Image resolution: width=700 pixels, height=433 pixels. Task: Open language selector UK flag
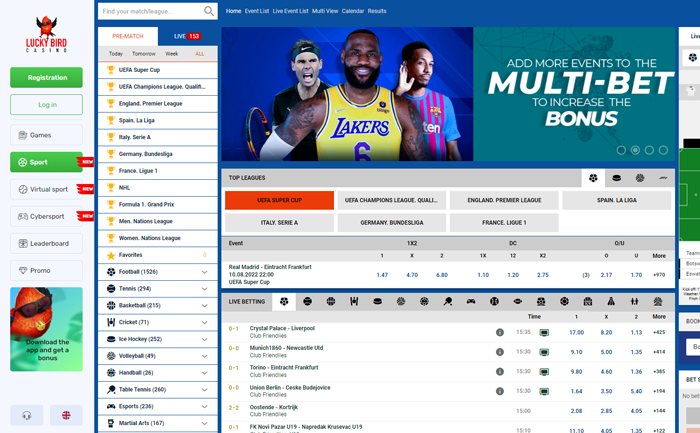66,415
